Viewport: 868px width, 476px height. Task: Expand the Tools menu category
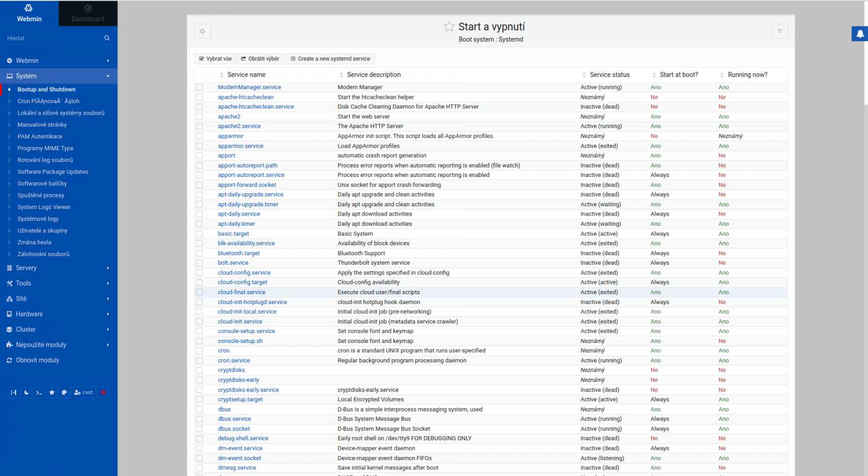click(x=59, y=283)
